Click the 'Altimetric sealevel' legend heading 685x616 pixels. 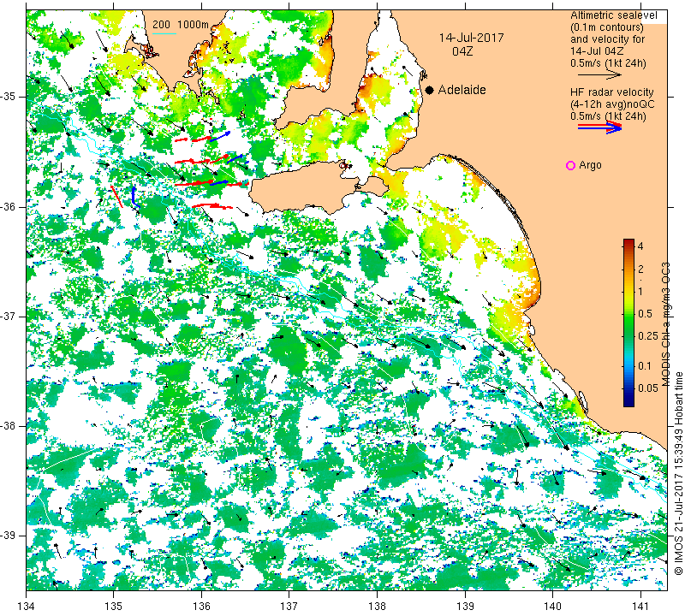(613, 15)
